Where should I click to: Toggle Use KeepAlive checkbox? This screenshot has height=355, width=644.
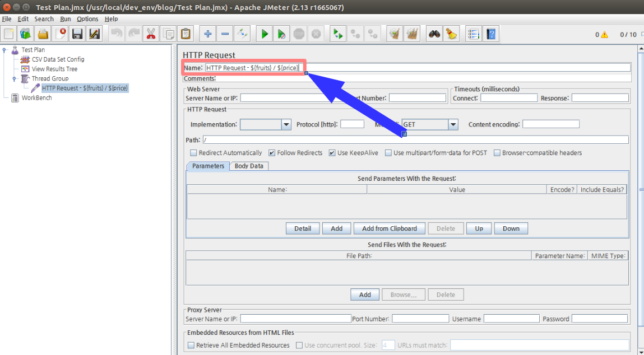332,153
